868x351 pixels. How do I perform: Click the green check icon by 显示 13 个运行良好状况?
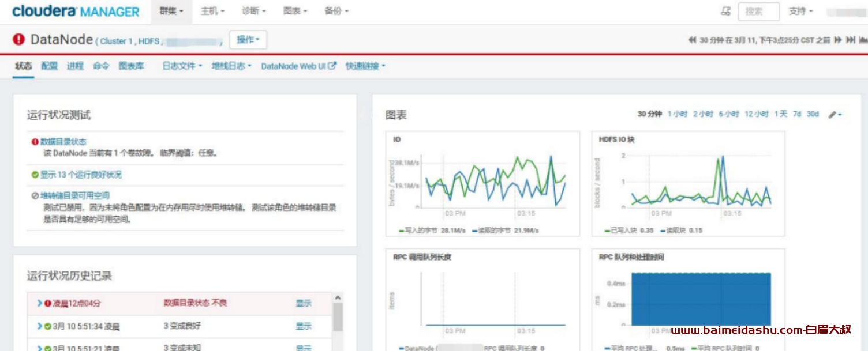[x=35, y=175]
